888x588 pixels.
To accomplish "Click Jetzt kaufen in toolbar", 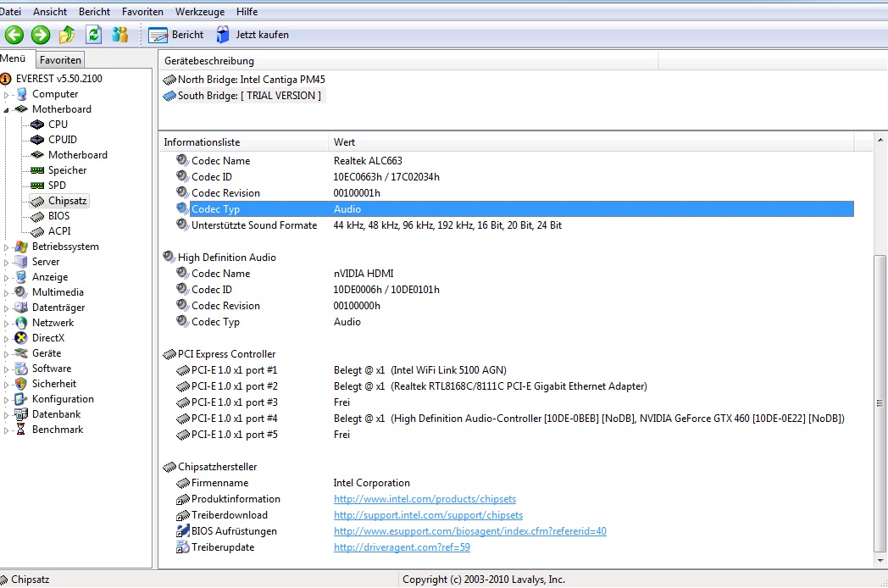I will [253, 35].
